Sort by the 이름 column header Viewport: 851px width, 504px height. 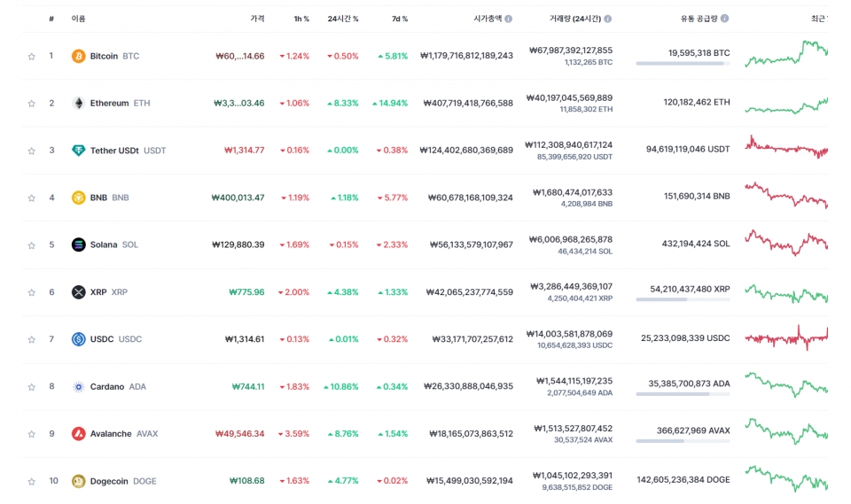[78, 19]
